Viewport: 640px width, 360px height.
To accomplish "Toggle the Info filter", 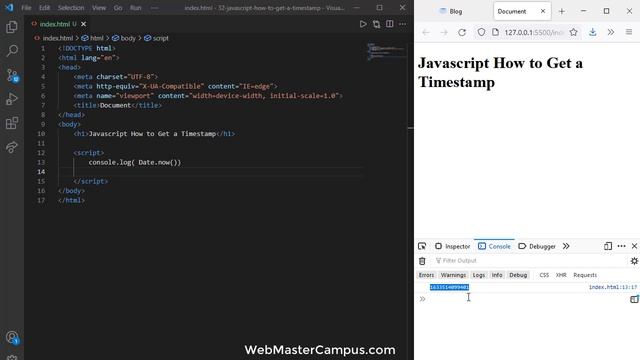I will 497,275.
